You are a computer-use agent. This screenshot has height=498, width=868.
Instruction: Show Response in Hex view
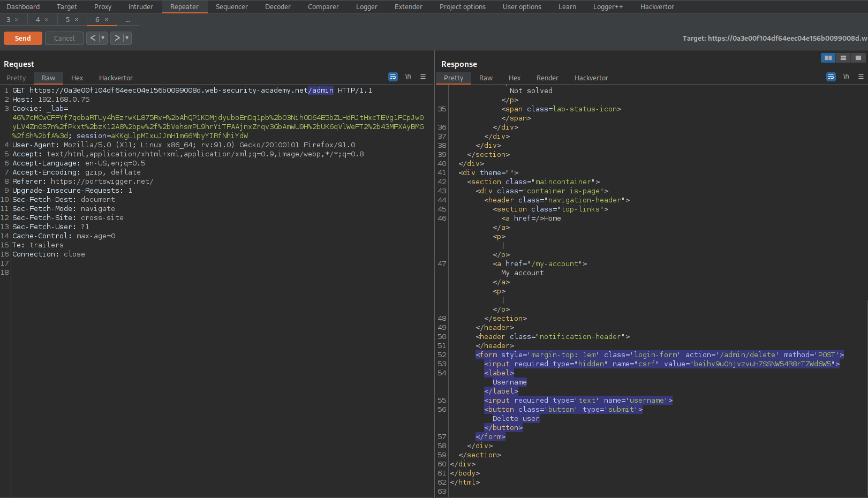point(515,78)
